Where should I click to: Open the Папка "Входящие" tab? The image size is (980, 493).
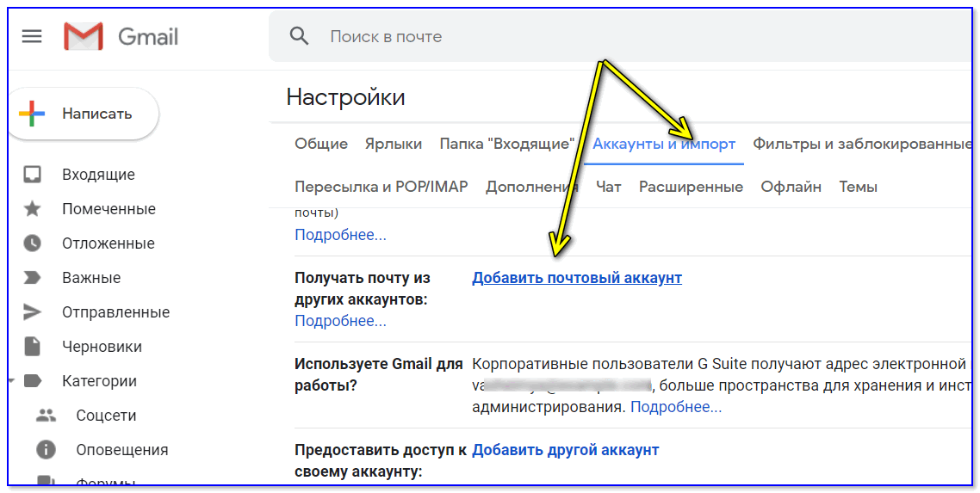507,145
